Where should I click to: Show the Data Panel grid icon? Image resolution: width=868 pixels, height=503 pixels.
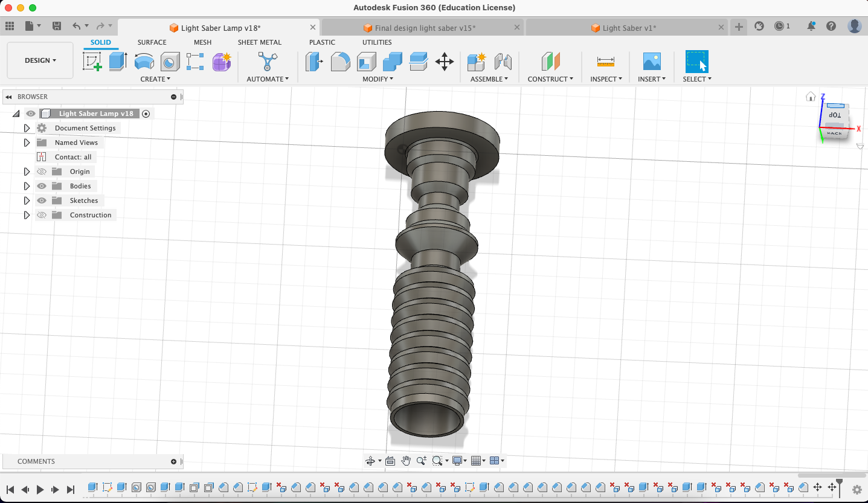point(10,26)
